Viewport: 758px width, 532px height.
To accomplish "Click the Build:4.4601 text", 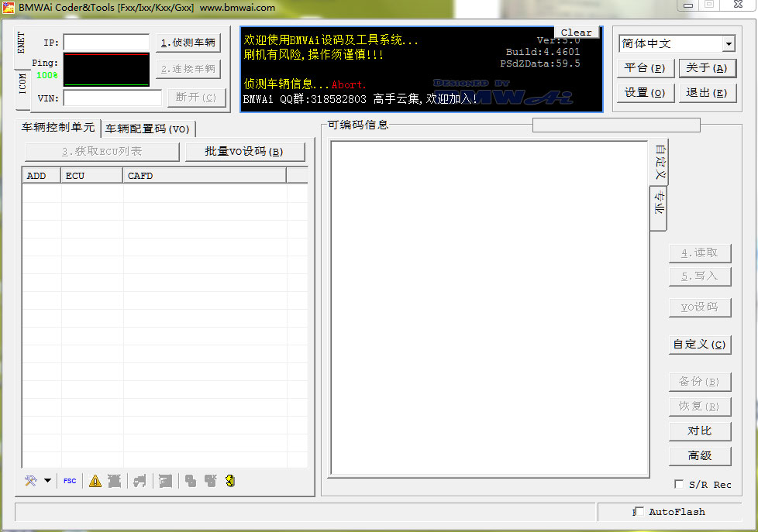I will [x=543, y=52].
